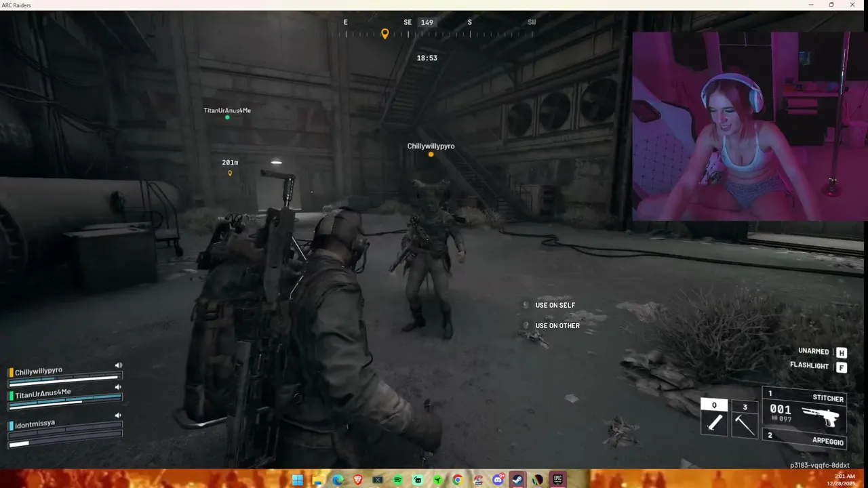Viewport: 868px width, 488px height.
Task: Click the Chillywillypyro health bar
Action: pos(65,380)
